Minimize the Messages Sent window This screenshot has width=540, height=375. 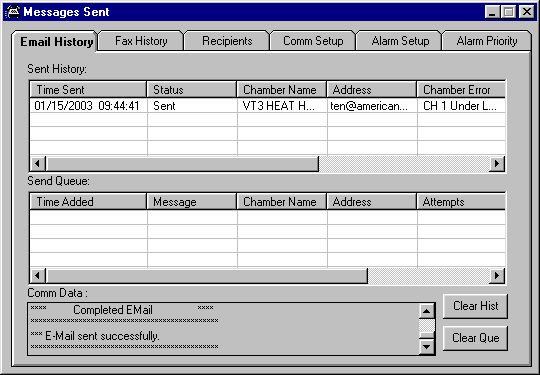(x=492, y=12)
